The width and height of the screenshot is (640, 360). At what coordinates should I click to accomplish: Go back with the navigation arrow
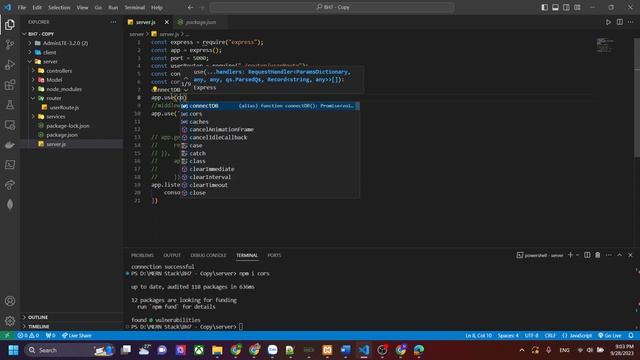pyautogui.click(x=191, y=7)
